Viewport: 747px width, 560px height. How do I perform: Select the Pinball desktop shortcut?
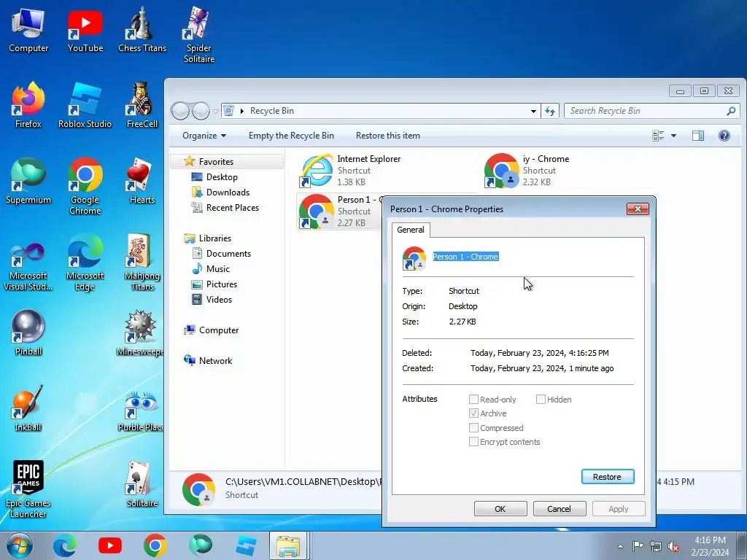(x=28, y=332)
